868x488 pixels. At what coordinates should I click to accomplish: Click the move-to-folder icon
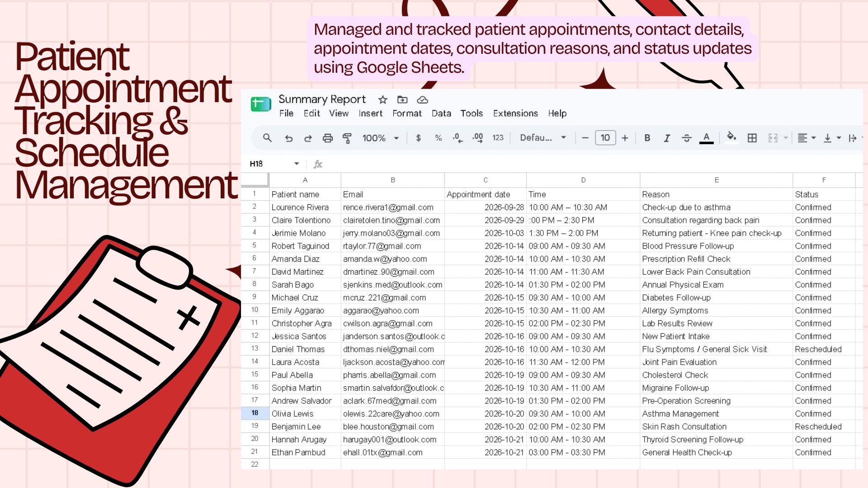pos(402,99)
